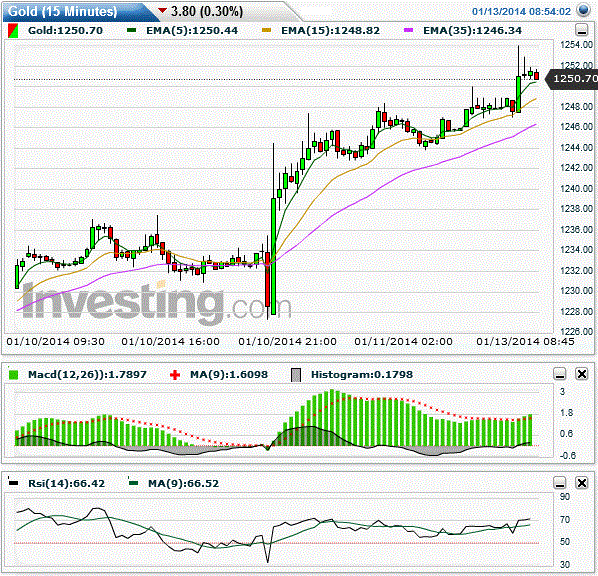This screenshot has height=576, width=598.
Task: Click the 01/13/2014 08:54:02 timestamp
Action: pyautogui.click(x=521, y=11)
